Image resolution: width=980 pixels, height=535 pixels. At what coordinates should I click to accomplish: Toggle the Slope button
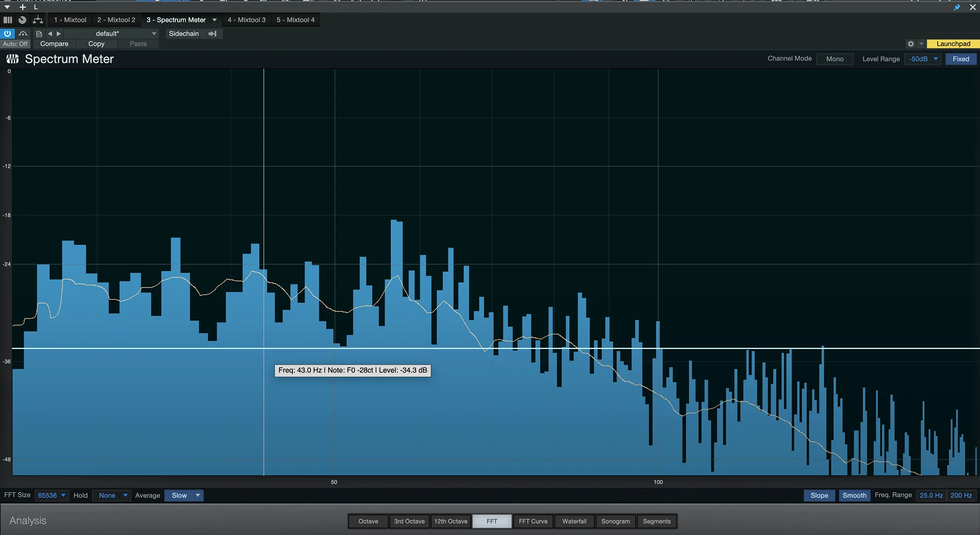(819, 495)
